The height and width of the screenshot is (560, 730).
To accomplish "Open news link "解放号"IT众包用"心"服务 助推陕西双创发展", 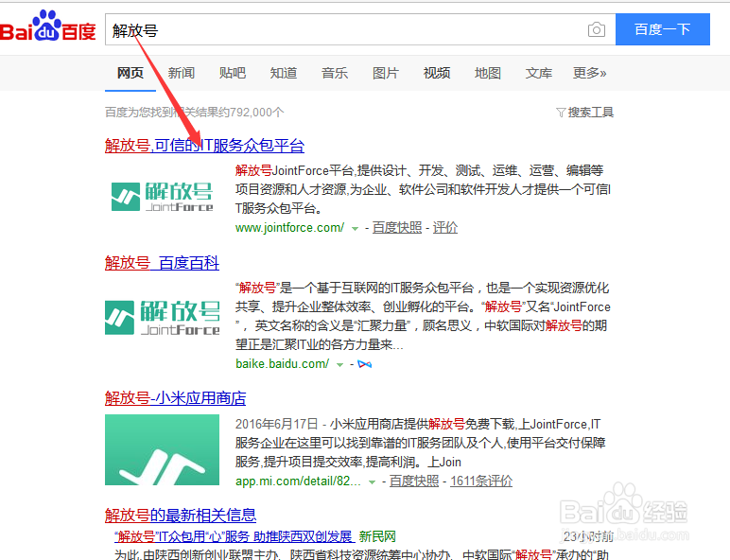I will coord(235,536).
